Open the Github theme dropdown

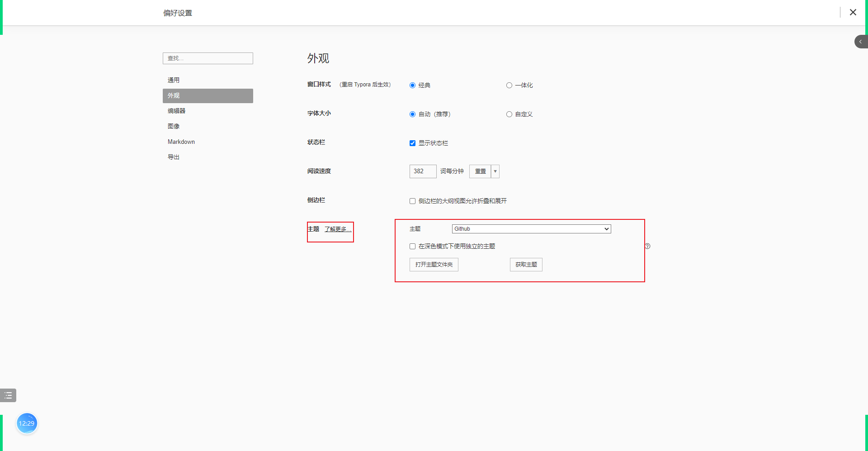[x=531, y=229]
